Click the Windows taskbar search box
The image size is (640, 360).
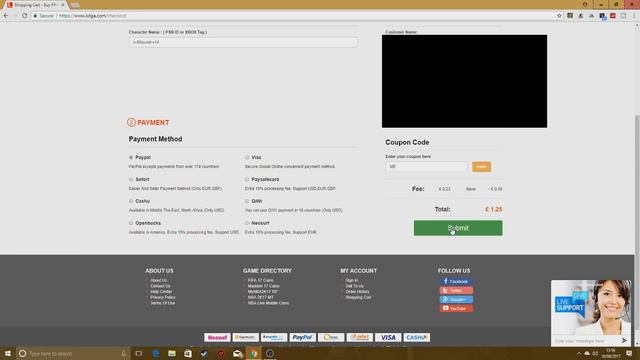pyautogui.click(x=73, y=353)
